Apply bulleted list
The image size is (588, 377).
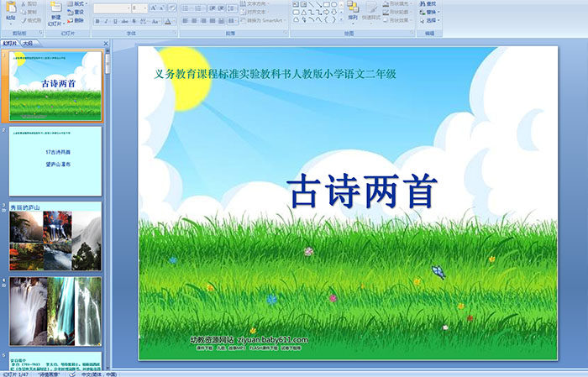(x=186, y=8)
